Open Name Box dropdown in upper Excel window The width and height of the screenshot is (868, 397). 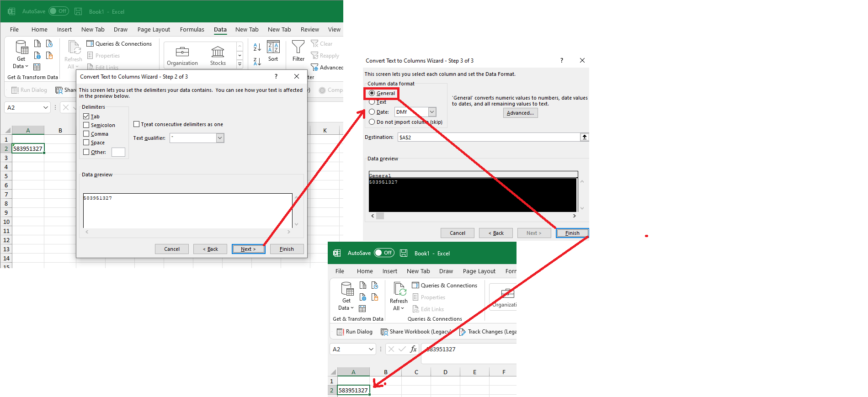pyautogui.click(x=45, y=107)
